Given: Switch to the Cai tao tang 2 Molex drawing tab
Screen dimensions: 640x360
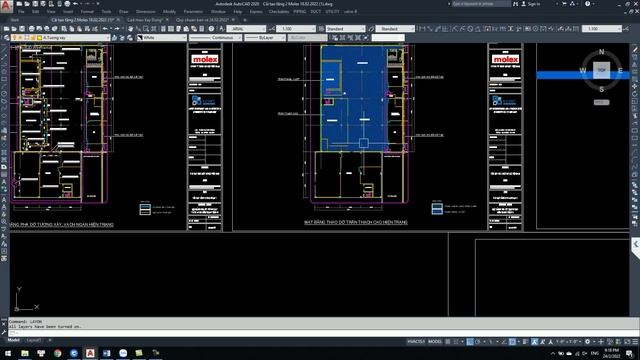Looking at the screenshot, I should (x=83, y=20).
